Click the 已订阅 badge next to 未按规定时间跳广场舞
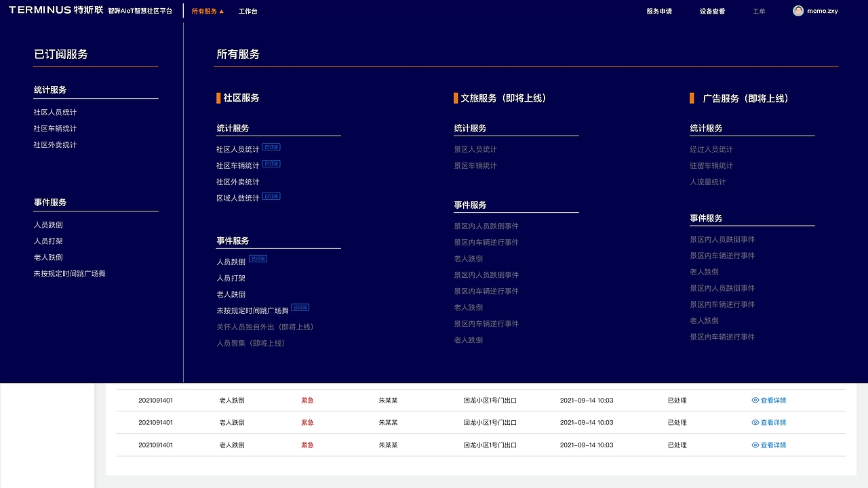This screenshot has width=868, height=488. 300,307
